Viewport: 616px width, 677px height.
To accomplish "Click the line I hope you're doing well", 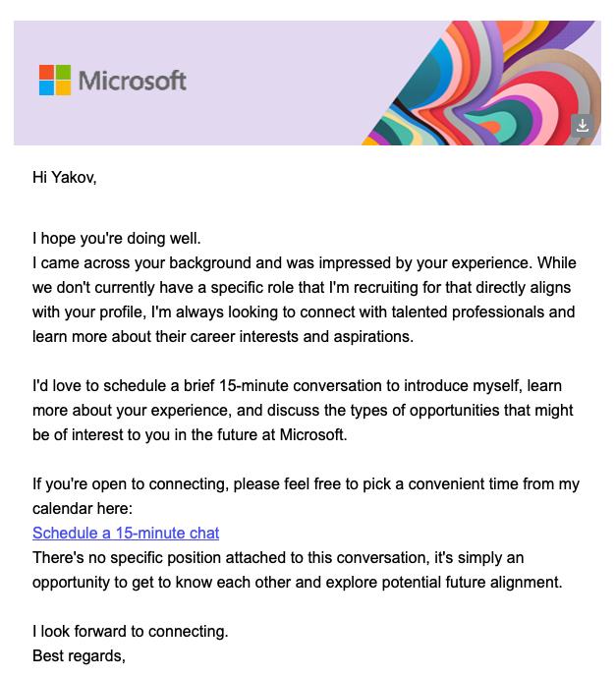I will [x=117, y=239].
